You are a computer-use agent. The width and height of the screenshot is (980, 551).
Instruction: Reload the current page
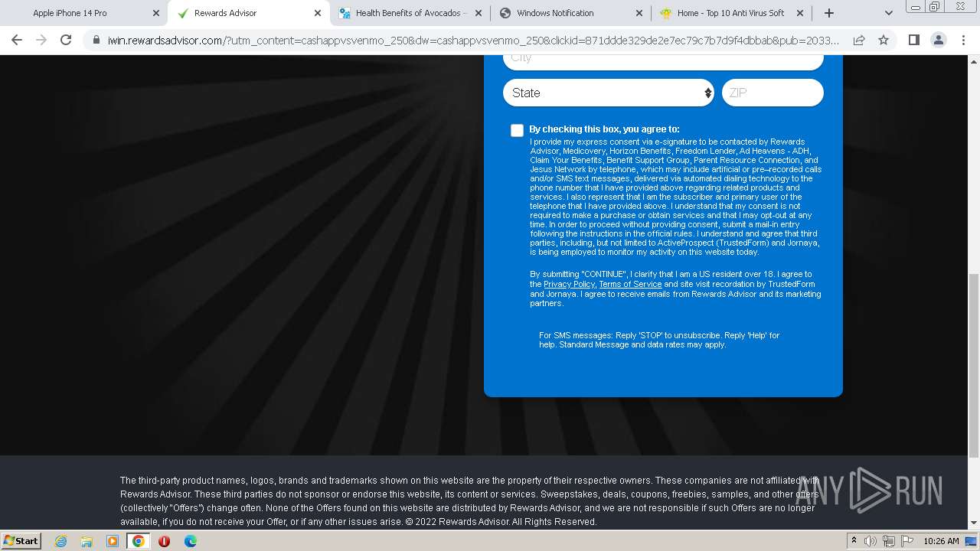pos(66,40)
